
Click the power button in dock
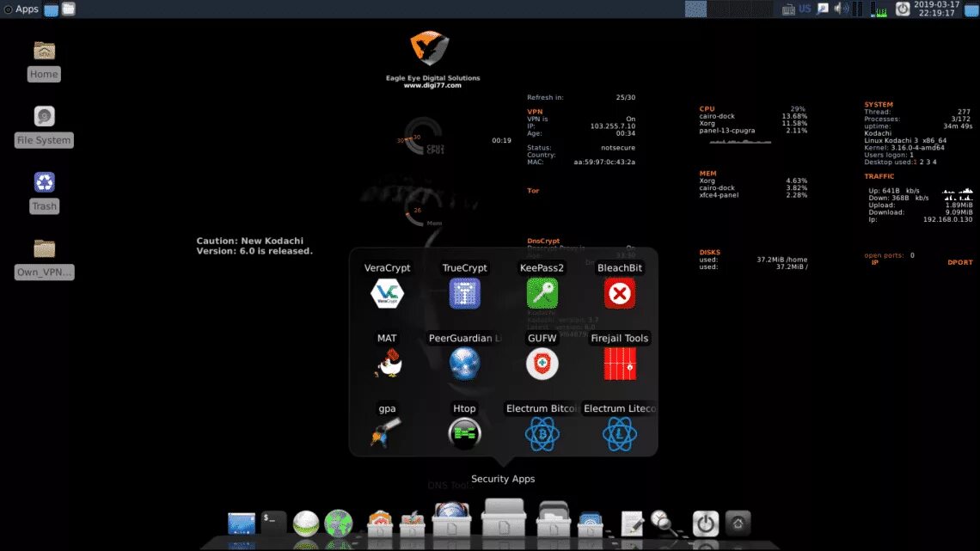(x=706, y=523)
